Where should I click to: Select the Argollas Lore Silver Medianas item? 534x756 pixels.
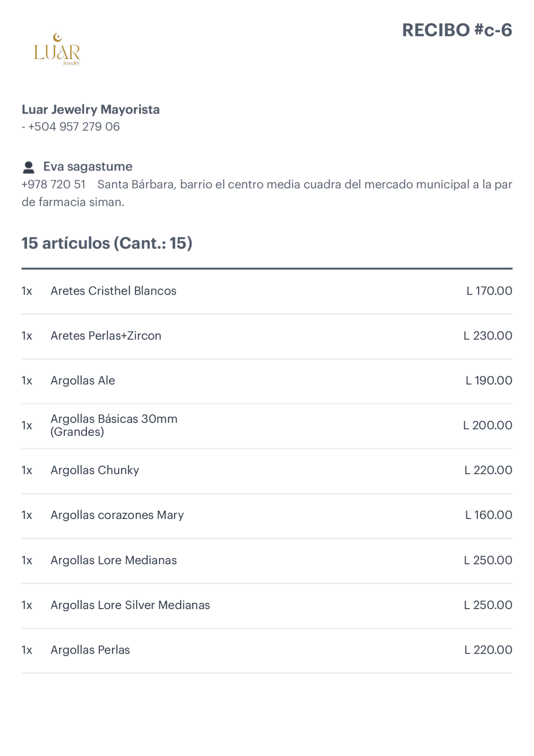coord(130,605)
